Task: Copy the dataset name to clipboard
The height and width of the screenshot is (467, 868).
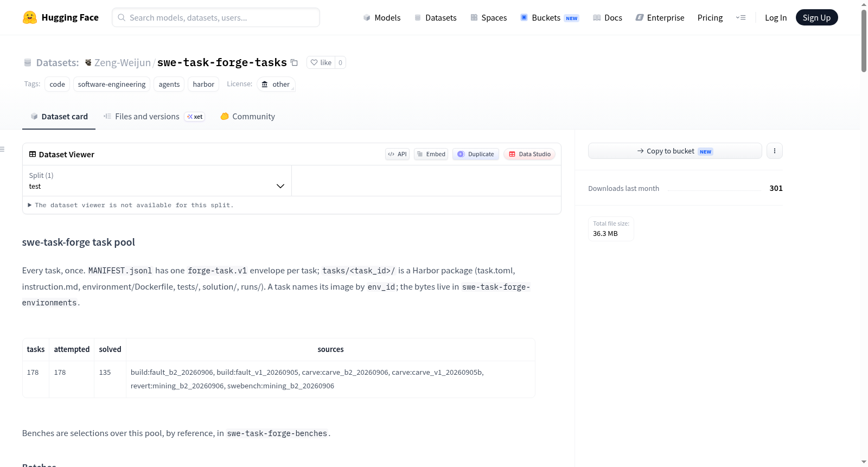Action: click(x=294, y=62)
